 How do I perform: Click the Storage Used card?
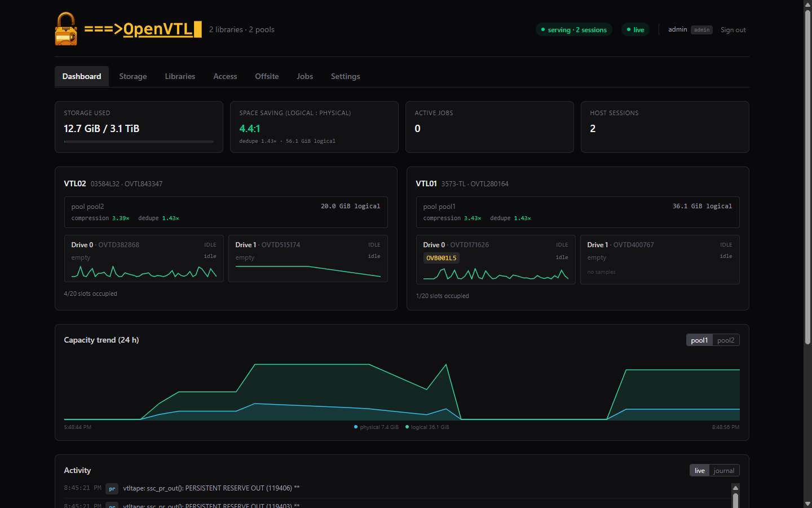(x=139, y=127)
